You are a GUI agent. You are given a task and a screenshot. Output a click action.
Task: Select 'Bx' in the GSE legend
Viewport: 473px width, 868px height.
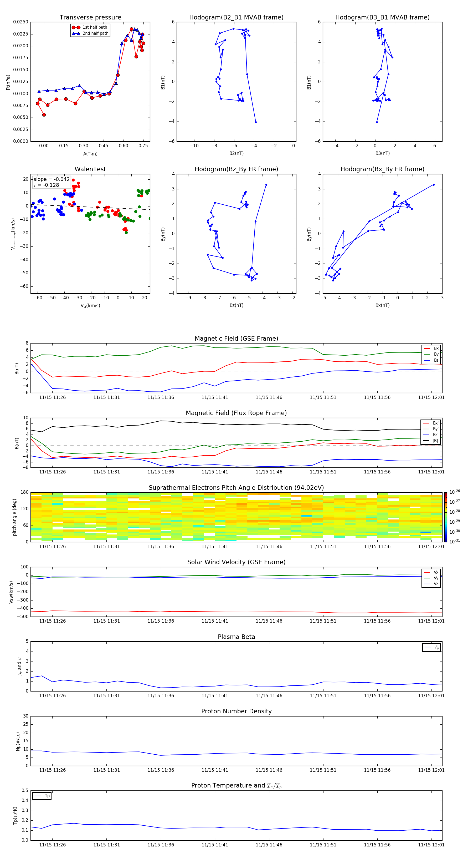click(431, 349)
